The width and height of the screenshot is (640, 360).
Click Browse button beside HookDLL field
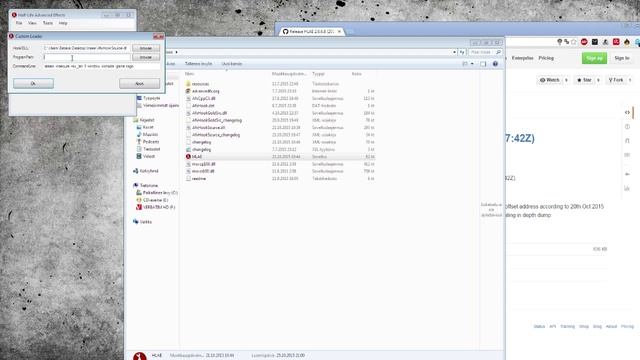(x=146, y=48)
